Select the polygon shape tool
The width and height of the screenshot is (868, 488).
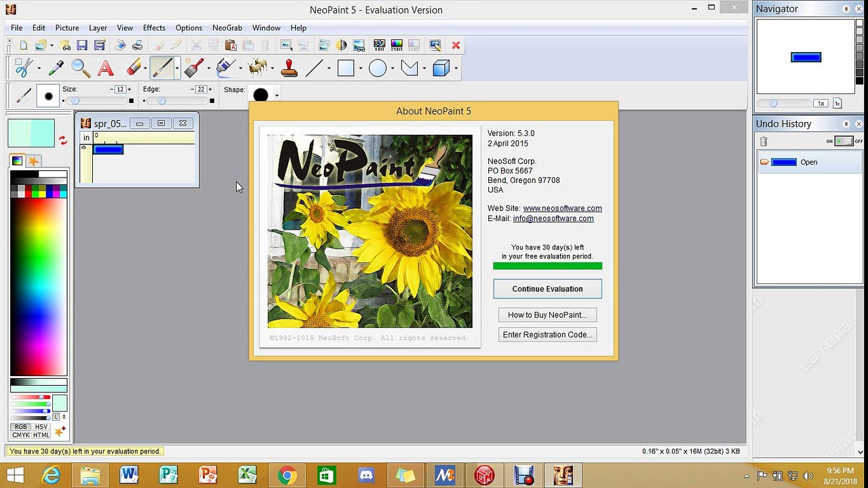pyautogui.click(x=410, y=68)
